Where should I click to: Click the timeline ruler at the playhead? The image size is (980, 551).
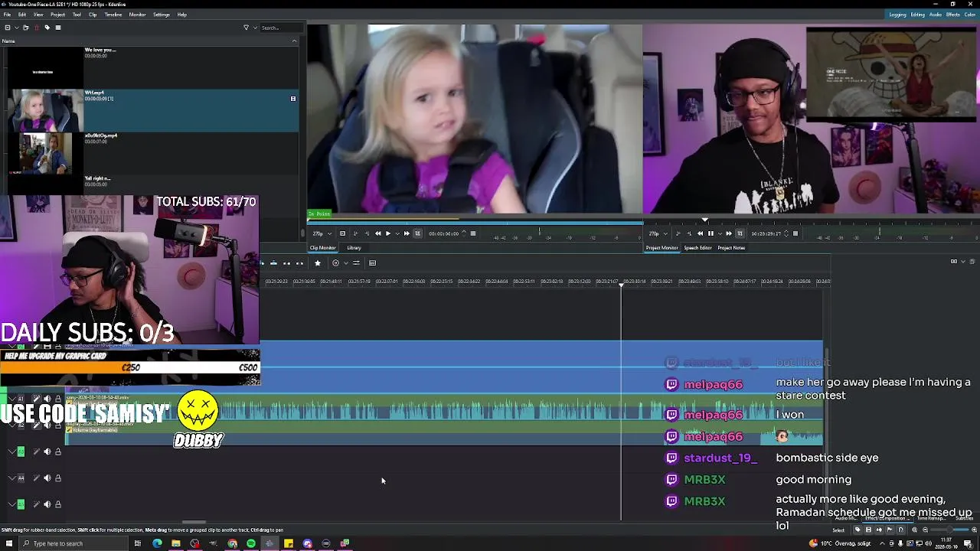tap(621, 281)
